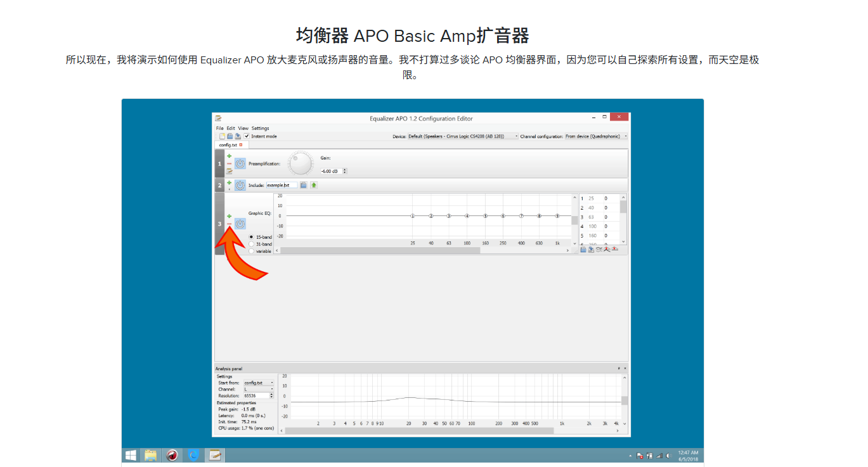Open the Edit menu

[231, 128]
